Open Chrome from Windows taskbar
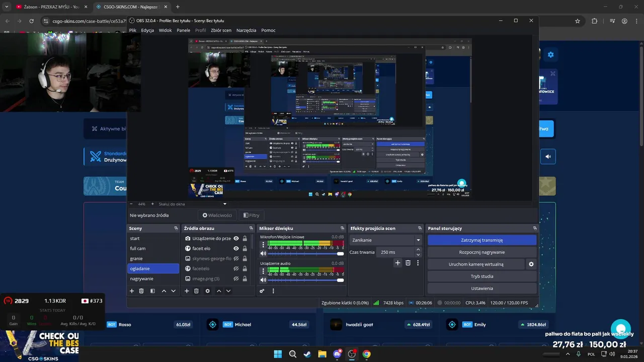Screen dimensions: 644x362 pyautogui.click(x=366, y=354)
